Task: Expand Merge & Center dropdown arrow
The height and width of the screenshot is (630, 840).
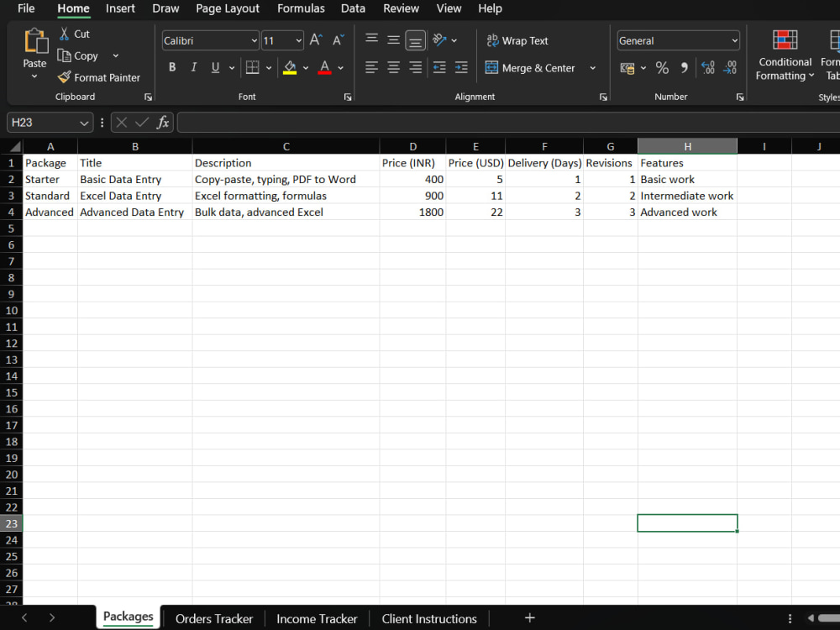Action: point(593,68)
